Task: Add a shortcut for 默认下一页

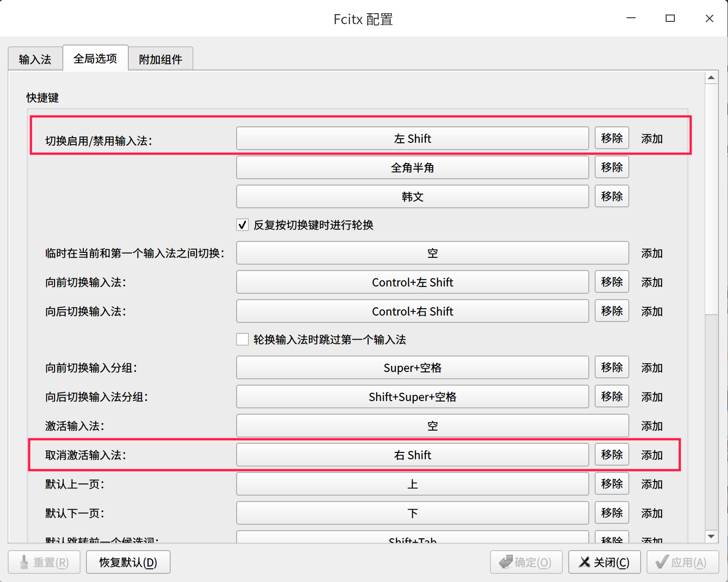Action: click(x=652, y=513)
